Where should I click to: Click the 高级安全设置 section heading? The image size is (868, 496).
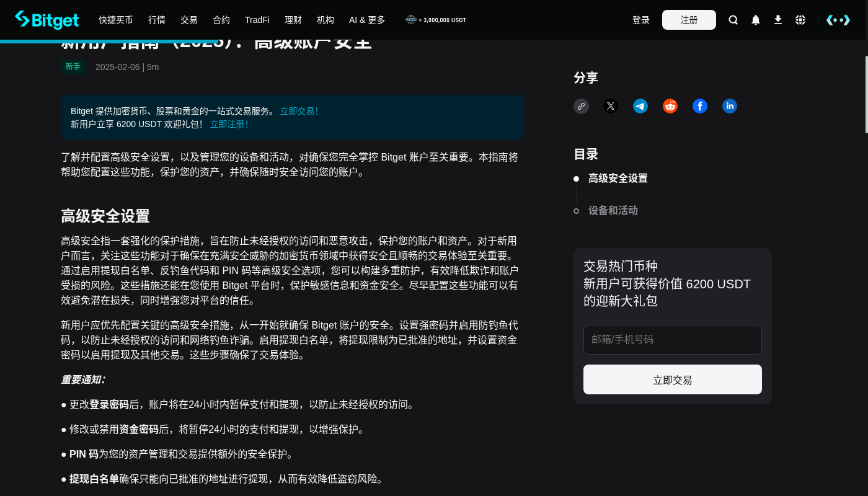[x=105, y=216]
